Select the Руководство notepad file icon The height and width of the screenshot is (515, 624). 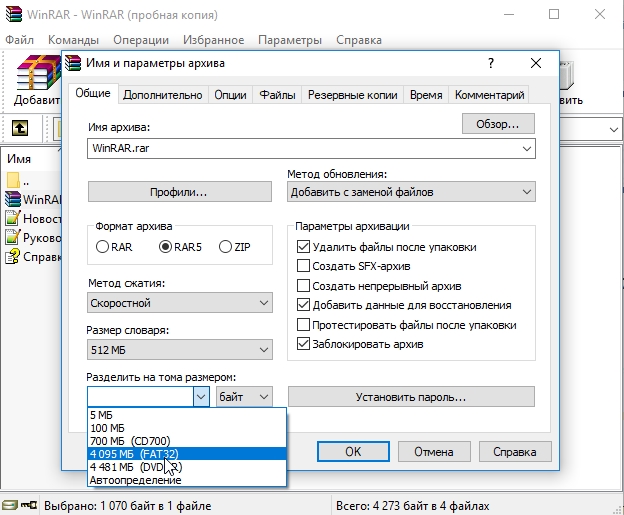tap(13, 237)
